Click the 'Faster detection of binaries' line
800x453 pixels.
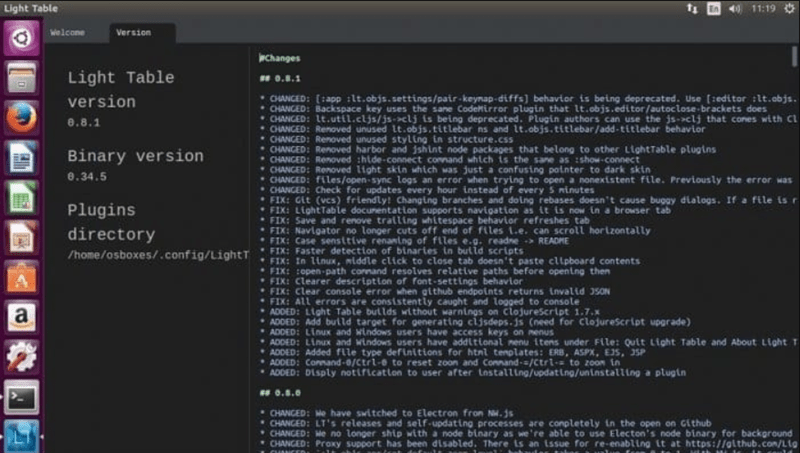391,251
